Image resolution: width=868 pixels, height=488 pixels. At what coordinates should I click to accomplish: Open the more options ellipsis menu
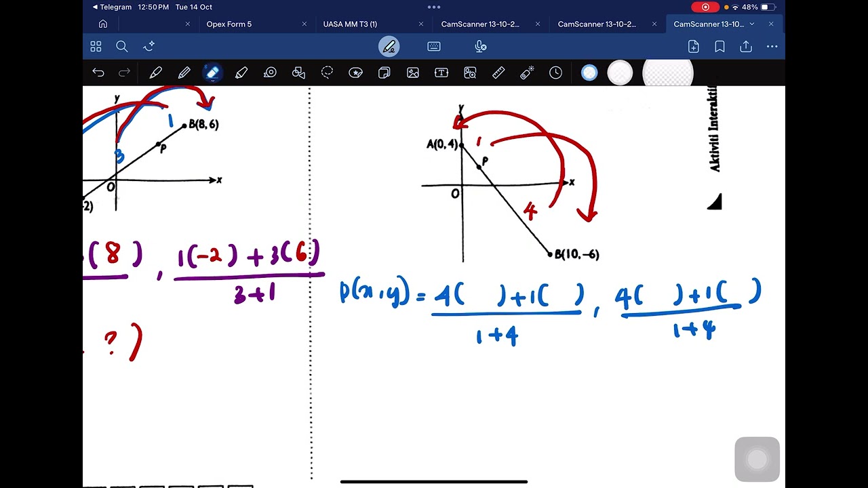(x=772, y=46)
